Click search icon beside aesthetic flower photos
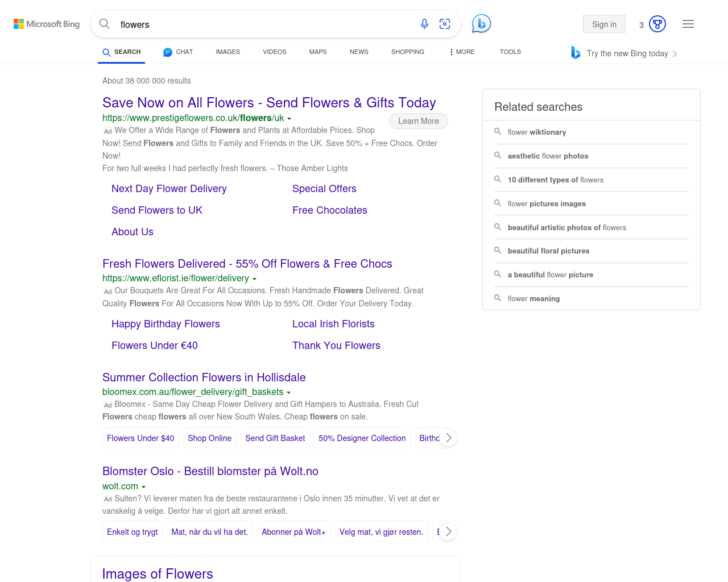 [x=498, y=155]
